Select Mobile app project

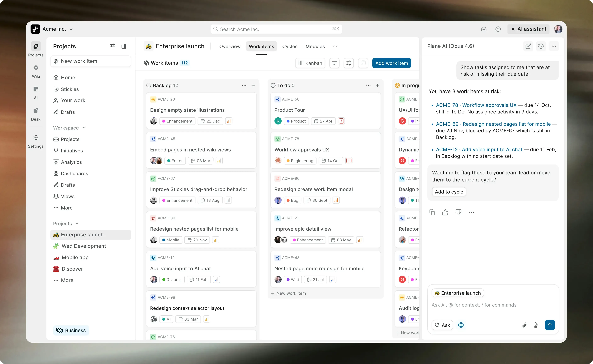pos(91,257)
